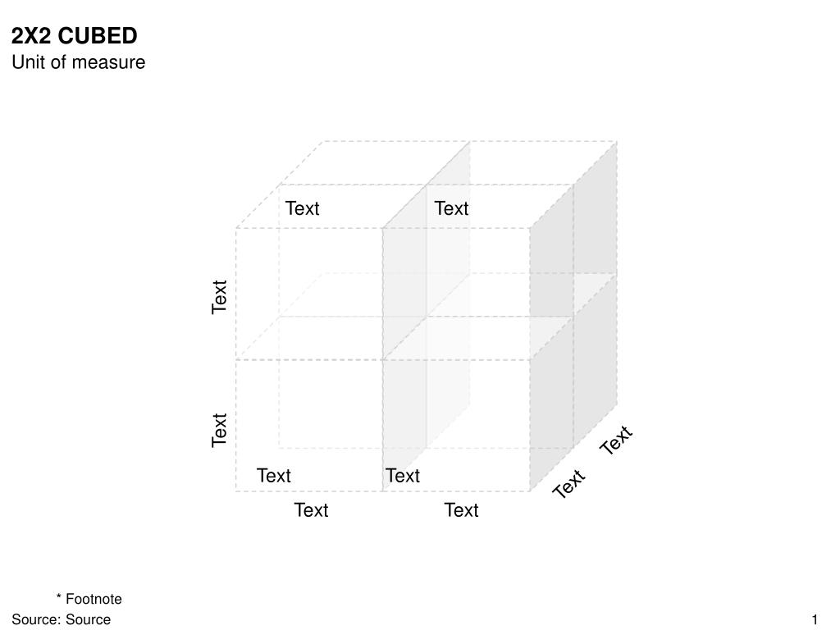The image size is (840, 630).
Task: Click the upper diagonal "Text" label beside the cube
Action: click(x=616, y=440)
